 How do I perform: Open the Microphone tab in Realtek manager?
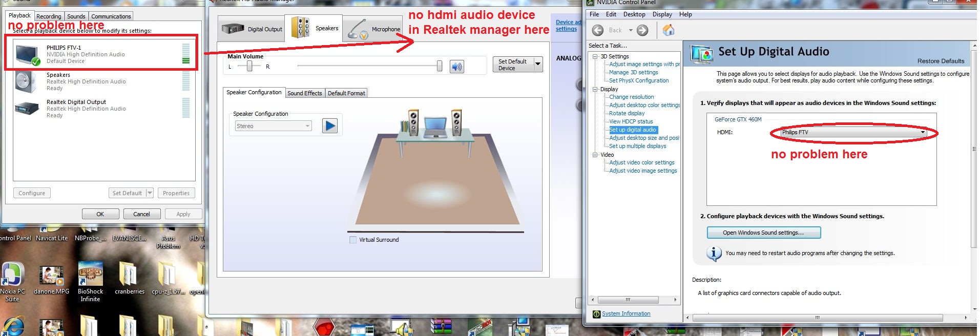[x=372, y=29]
